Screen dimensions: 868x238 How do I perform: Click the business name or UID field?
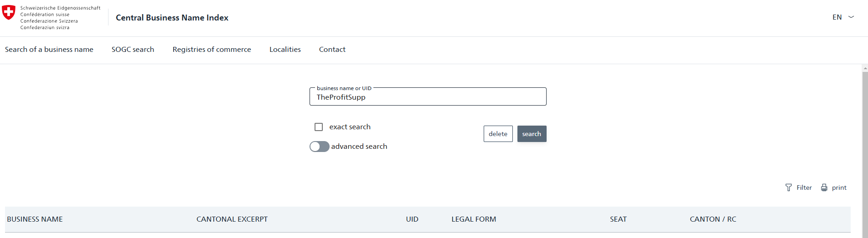tap(428, 97)
